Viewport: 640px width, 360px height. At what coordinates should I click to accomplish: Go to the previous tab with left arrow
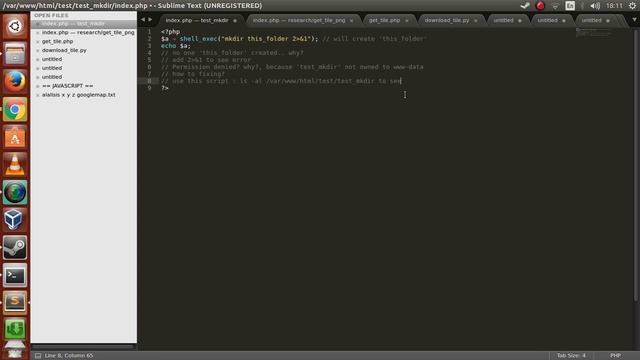click(143, 20)
